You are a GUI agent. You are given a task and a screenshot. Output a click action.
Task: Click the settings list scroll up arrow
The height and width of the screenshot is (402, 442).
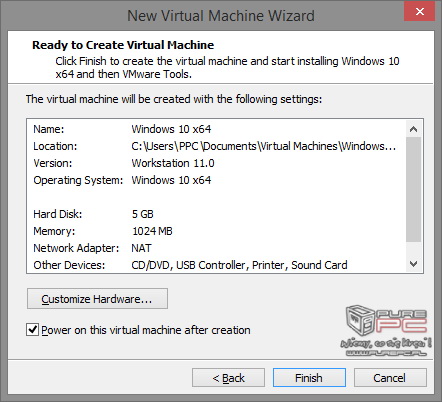coord(413,129)
